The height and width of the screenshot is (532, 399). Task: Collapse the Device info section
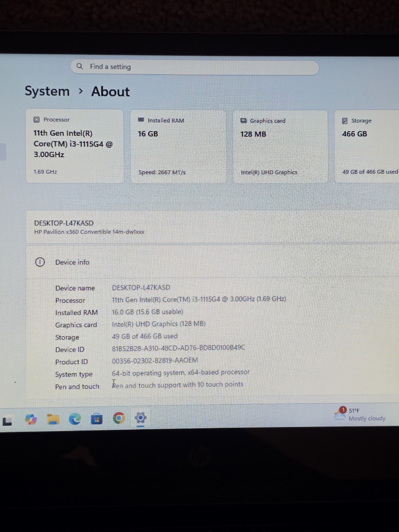pos(212,262)
